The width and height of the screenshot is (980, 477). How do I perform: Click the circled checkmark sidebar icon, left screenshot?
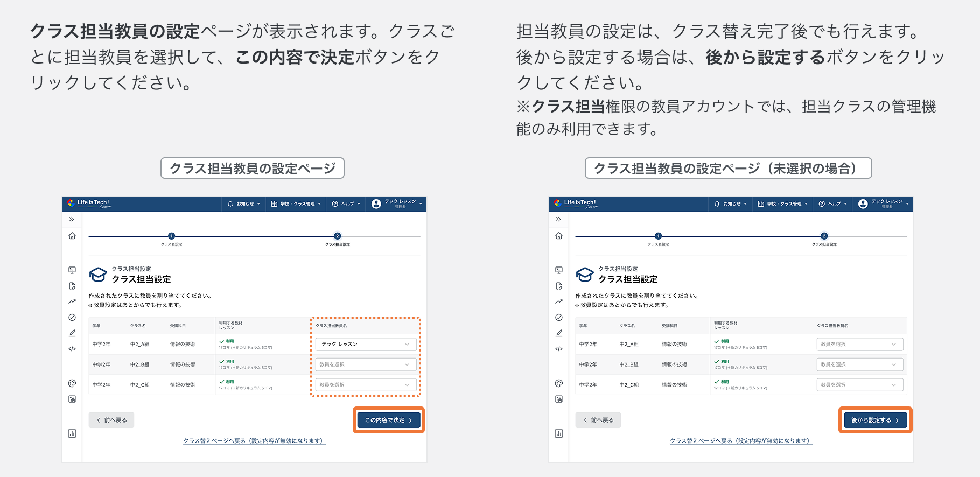(x=72, y=318)
